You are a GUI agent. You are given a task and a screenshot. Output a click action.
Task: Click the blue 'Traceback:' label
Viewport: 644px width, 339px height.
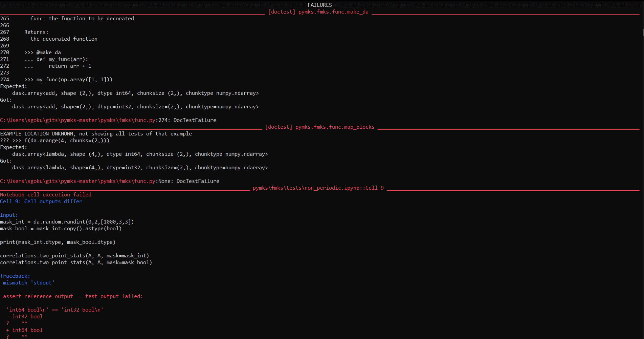tap(15, 276)
